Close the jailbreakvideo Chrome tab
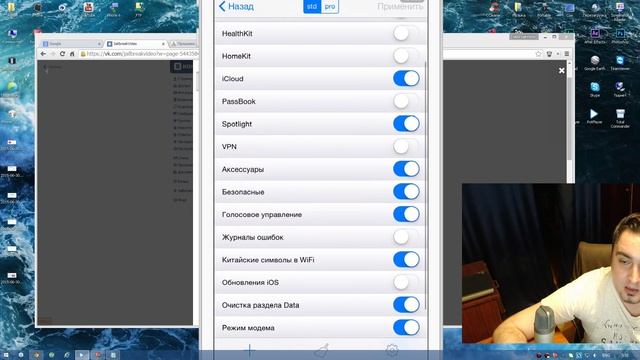 (163, 44)
